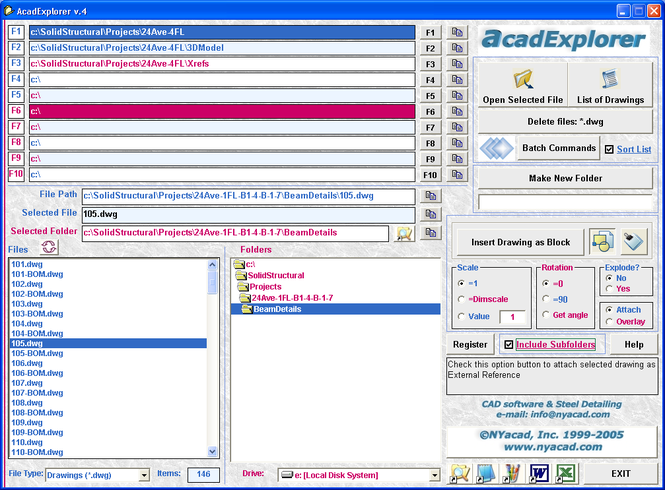The width and height of the screenshot is (665, 490).
Task: Select the Scale =1 radio button
Action: pos(461,283)
